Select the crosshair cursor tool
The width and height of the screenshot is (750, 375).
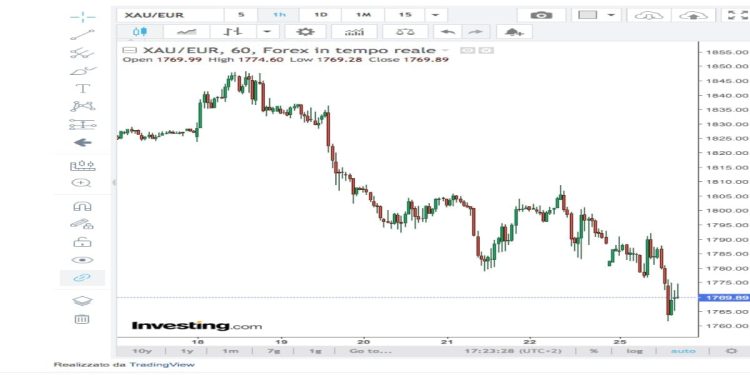click(x=82, y=17)
